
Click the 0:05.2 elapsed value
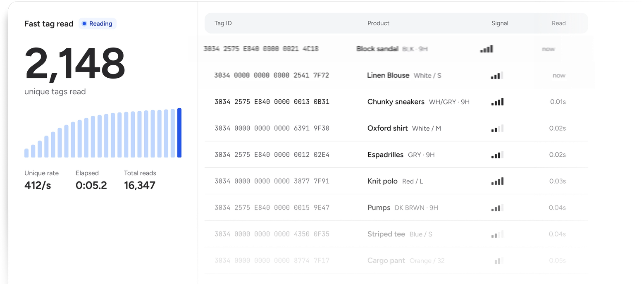[91, 185]
